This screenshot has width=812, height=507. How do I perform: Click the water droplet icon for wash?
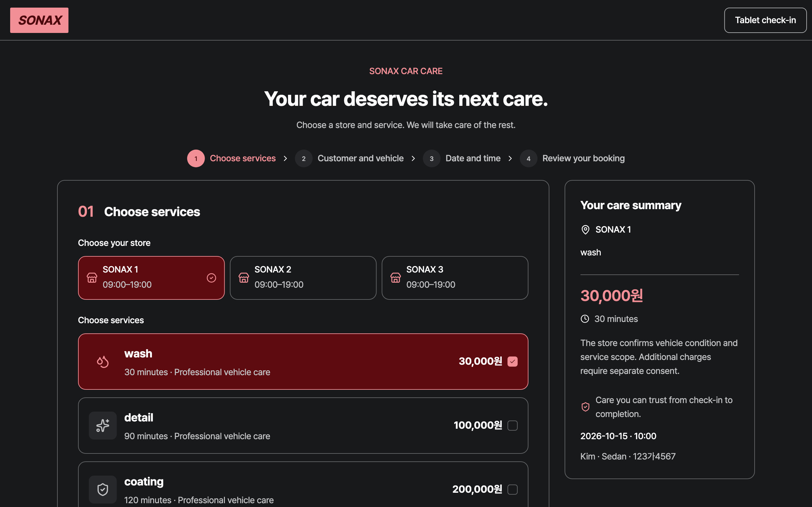(103, 362)
